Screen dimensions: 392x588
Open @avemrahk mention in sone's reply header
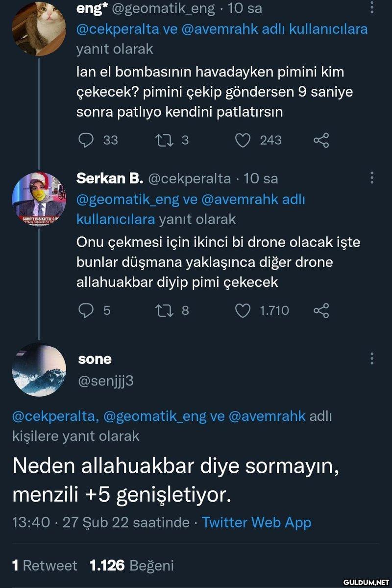point(267,416)
